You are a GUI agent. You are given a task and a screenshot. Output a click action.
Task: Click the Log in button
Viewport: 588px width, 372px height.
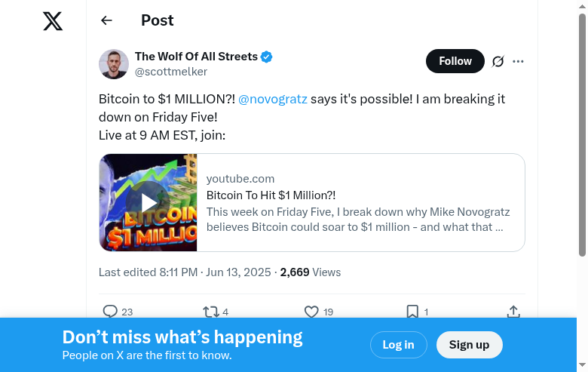click(x=398, y=345)
